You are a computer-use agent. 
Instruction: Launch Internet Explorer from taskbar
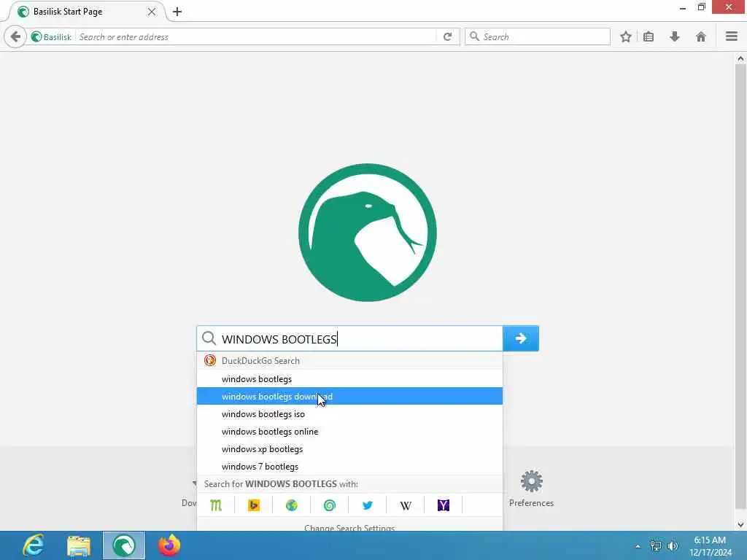point(34,545)
